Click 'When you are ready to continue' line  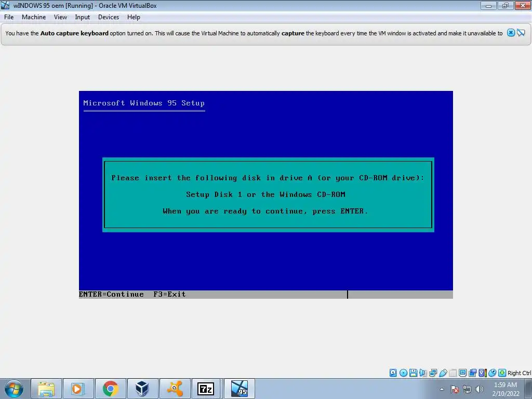point(265,211)
